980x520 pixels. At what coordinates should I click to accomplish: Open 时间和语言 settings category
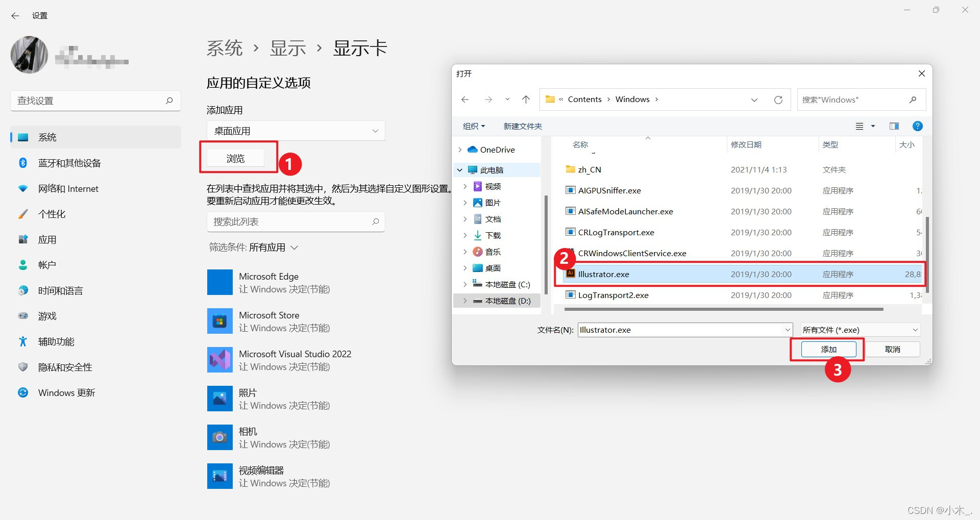click(96, 290)
